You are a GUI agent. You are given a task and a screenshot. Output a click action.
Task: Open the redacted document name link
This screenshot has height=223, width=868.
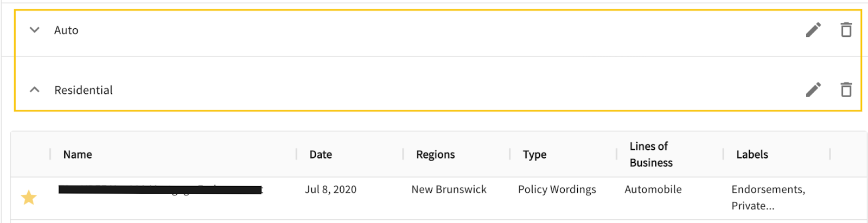[x=160, y=189]
